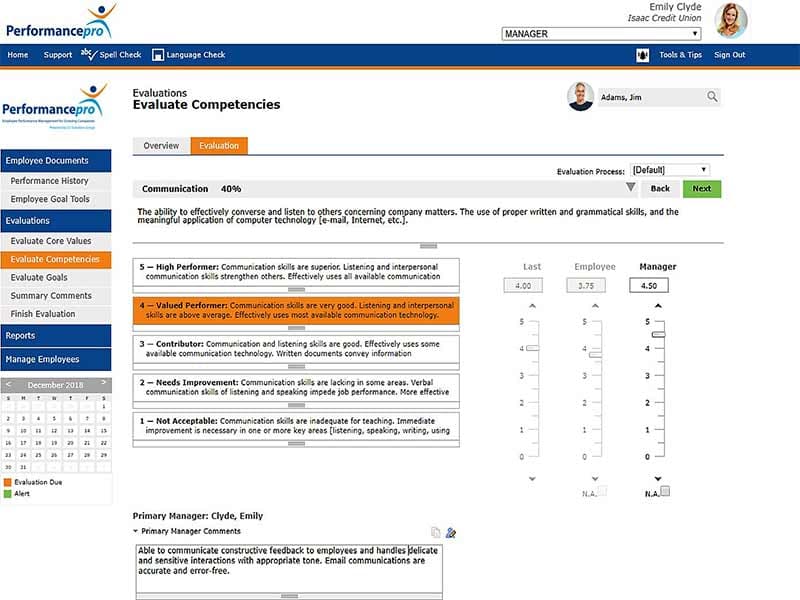Click the comment edit pencil icon

pos(451,532)
